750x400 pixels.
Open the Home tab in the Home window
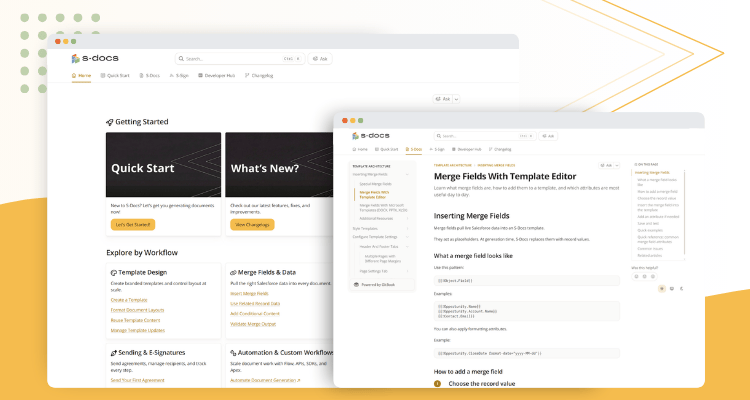coord(81,76)
